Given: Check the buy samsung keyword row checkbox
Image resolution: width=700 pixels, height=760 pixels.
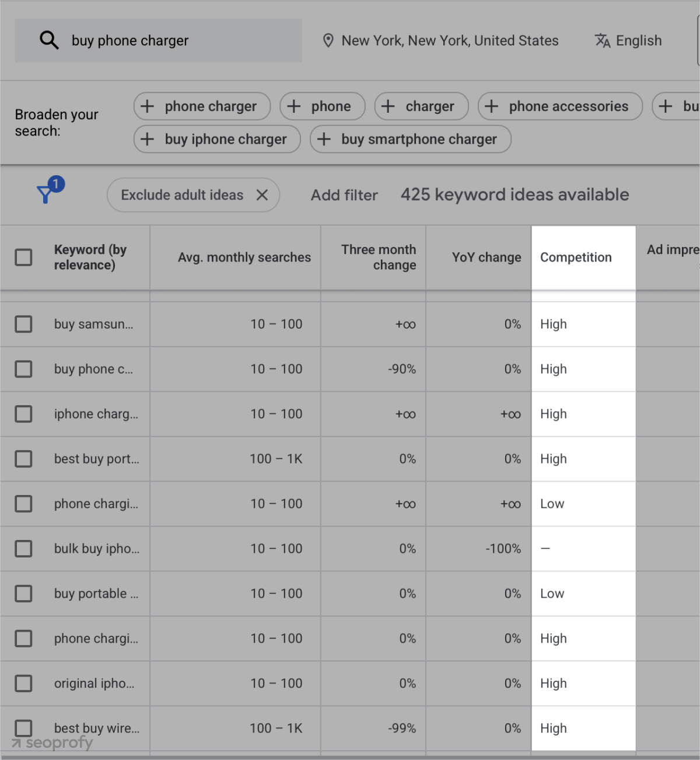Looking at the screenshot, I should (23, 324).
